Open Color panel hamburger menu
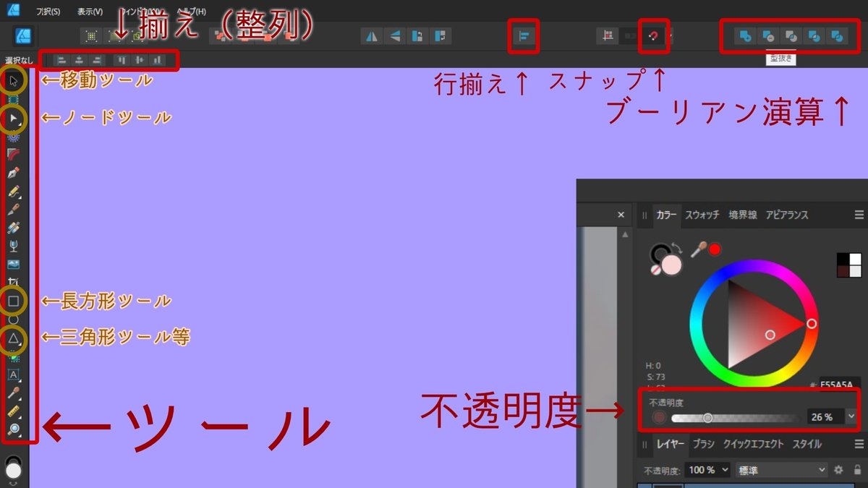 (x=859, y=215)
